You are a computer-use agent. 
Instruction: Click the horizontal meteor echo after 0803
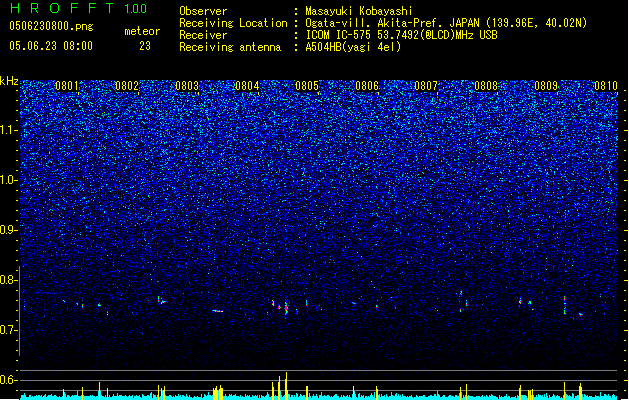(x=217, y=311)
